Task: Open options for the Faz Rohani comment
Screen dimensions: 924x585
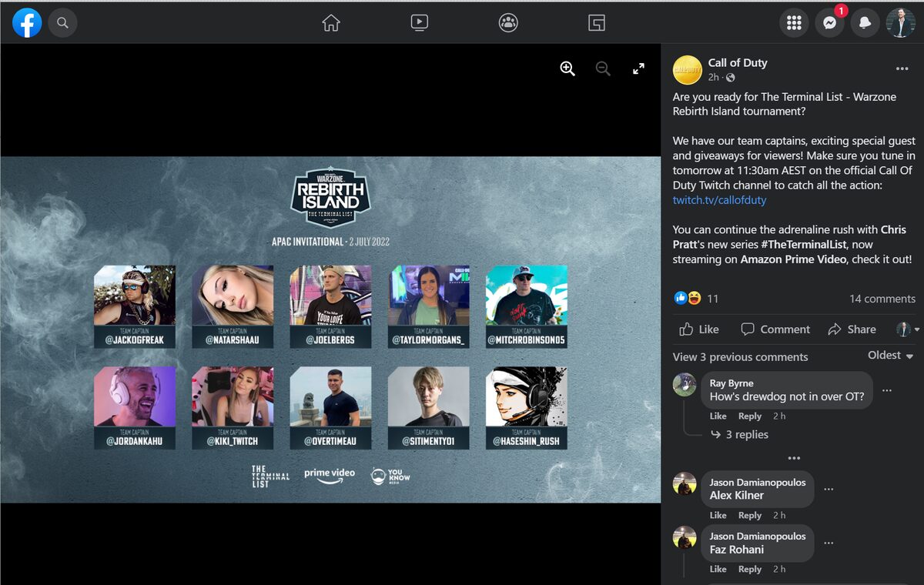Action: click(829, 543)
